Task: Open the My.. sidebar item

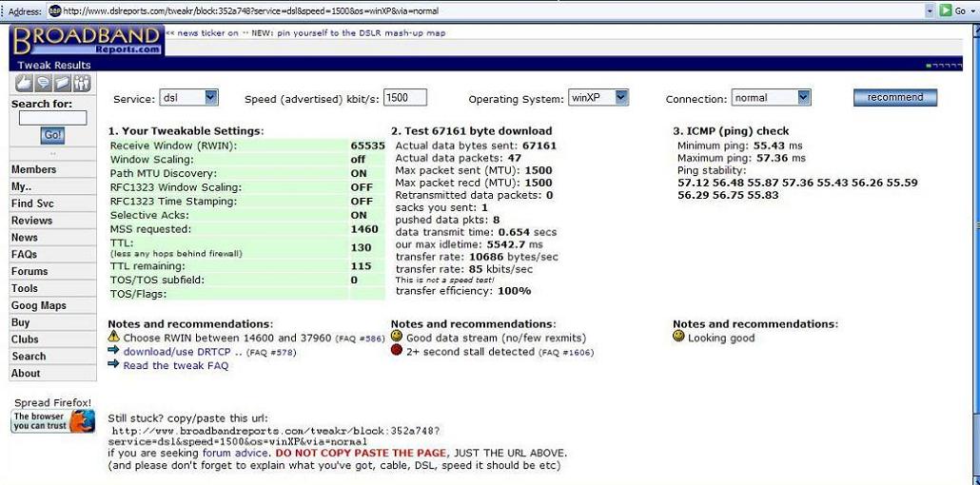Action: [53, 186]
